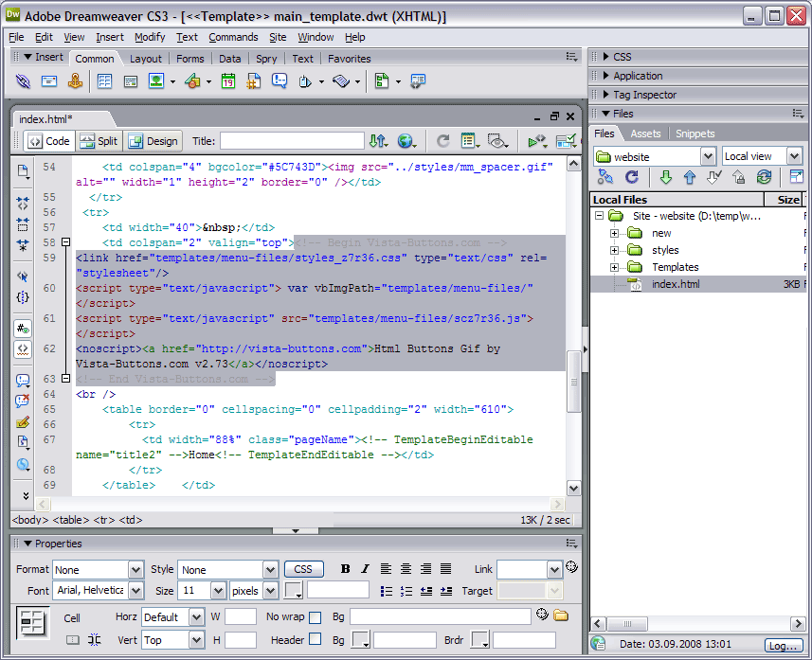Open the Style dropdown in Properties
This screenshot has height=660, width=812.
270,570
